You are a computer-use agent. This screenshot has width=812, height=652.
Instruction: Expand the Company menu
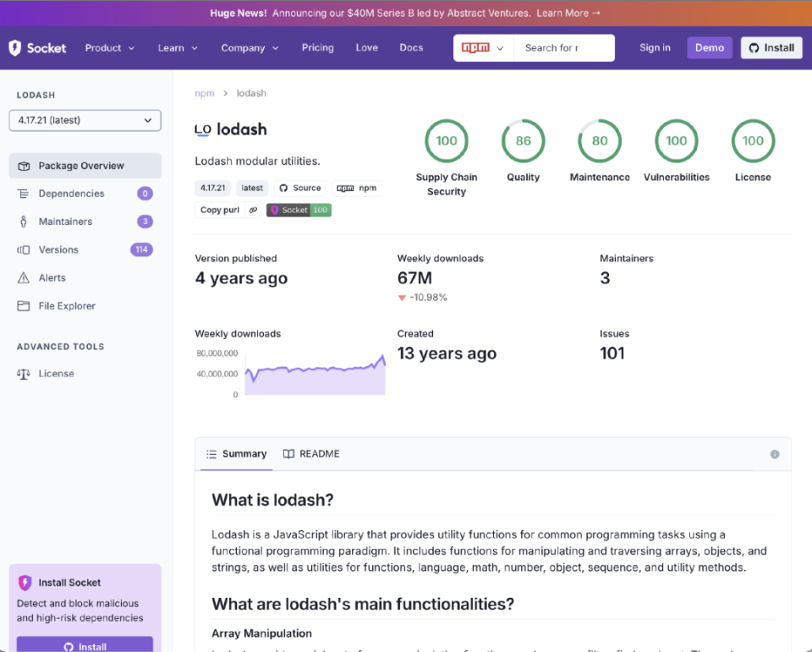[250, 47]
